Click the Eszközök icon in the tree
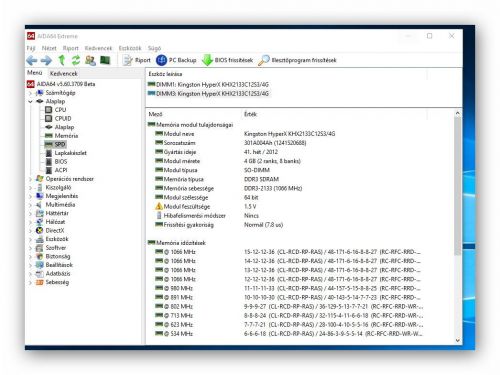500x375 pixels. tap(40, 239)
